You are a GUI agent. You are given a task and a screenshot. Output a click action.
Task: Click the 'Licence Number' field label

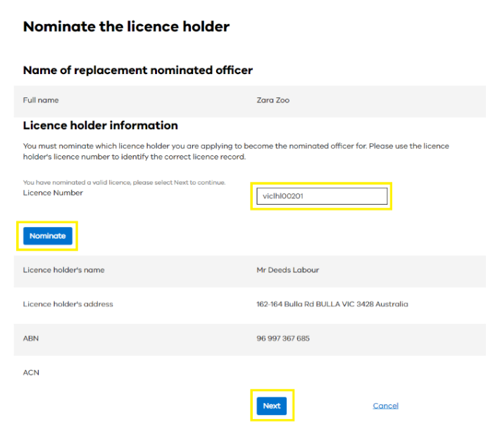click(53, 193)
